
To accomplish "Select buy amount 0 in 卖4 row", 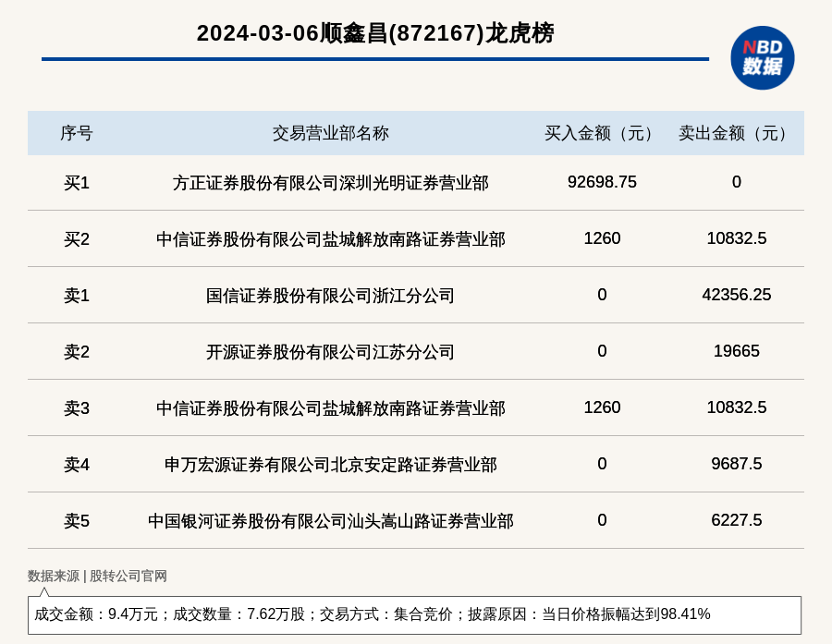I will (x=602, y=464).
